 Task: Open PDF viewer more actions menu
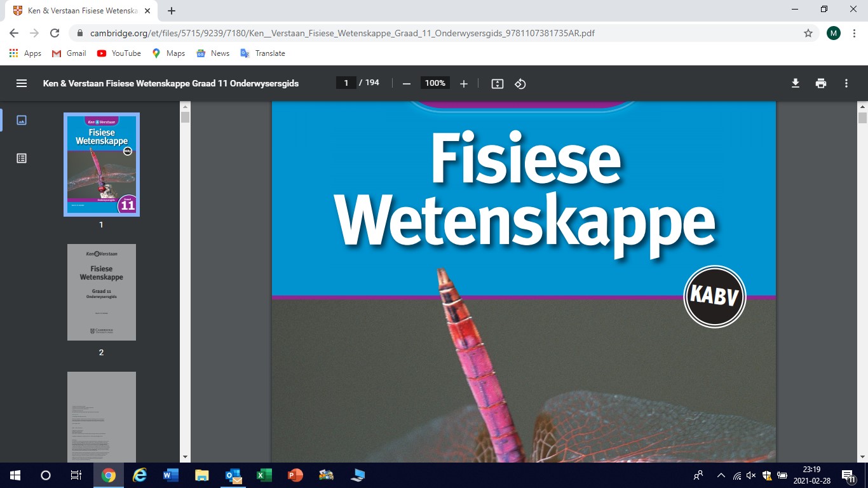[x=846, y=83]
